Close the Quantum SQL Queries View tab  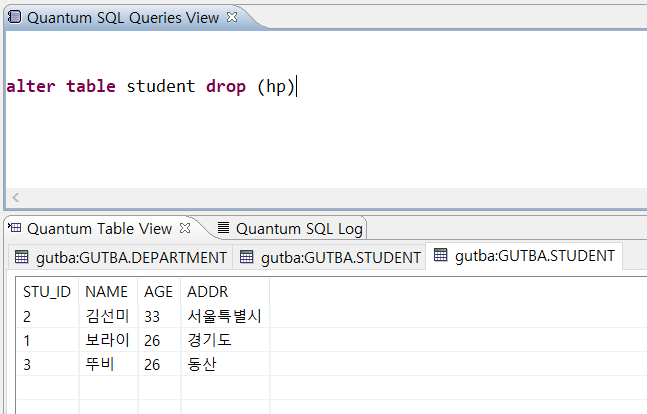(232, 17)
